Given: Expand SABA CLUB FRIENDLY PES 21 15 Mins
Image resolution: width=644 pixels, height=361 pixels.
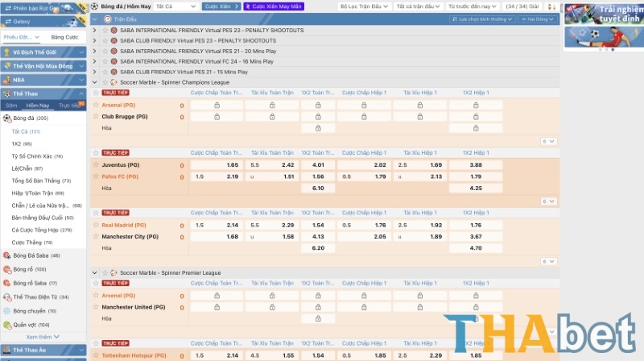Looking at the screenshot, I should (x=95, y=72).
